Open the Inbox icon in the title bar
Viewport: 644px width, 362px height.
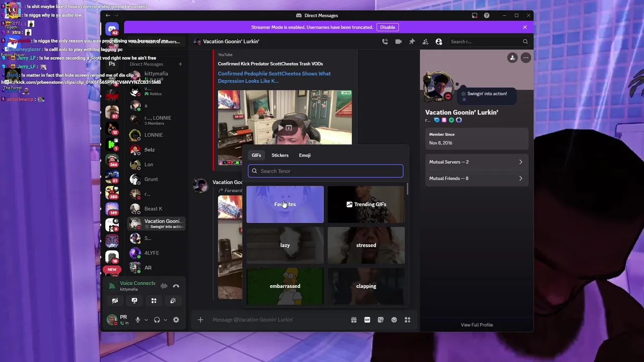473,16
